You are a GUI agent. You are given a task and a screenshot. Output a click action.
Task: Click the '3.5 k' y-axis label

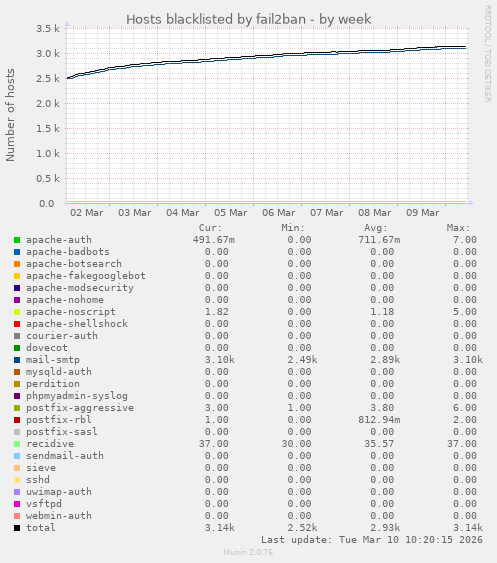point(48,29)
